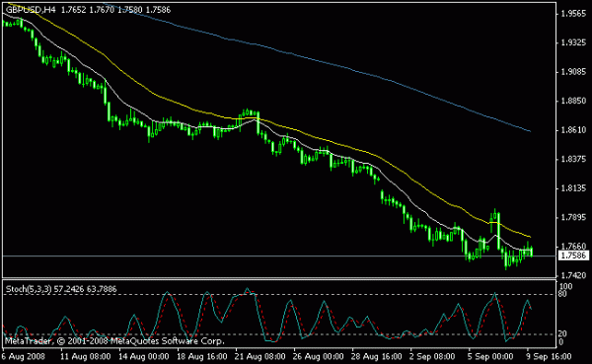Click the 1.9325 price axis label
The image size is (592, 364).
point(574,42)
